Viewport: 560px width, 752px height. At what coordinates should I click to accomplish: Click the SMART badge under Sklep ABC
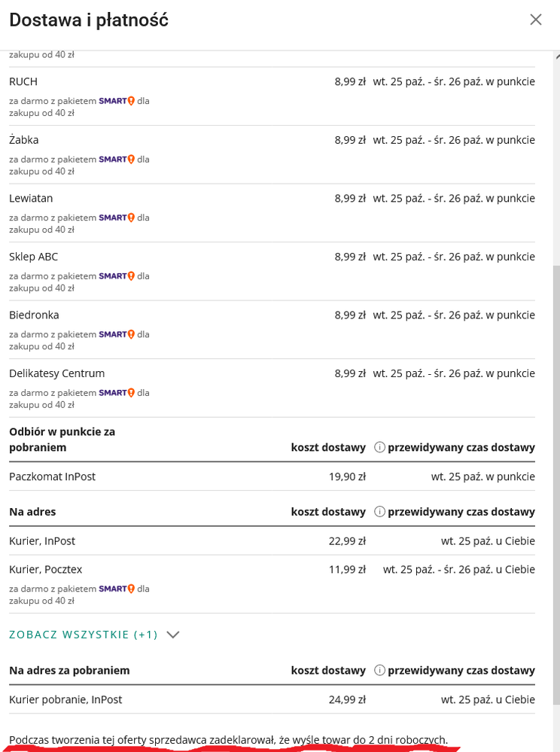point(117,276)
